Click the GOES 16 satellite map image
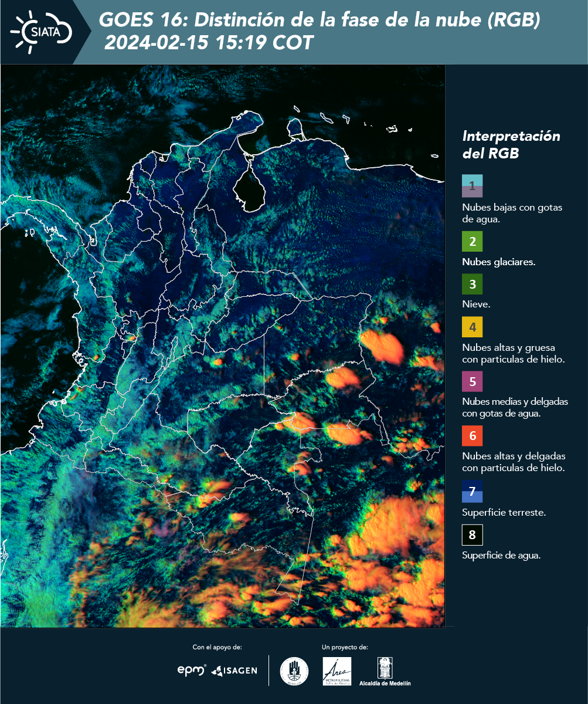588x704 pixels. point(223,346)
